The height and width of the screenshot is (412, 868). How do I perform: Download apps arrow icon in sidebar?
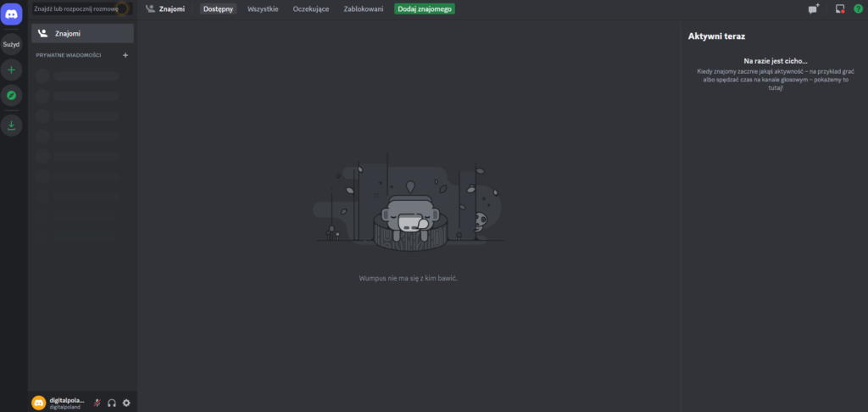point(11,125)
